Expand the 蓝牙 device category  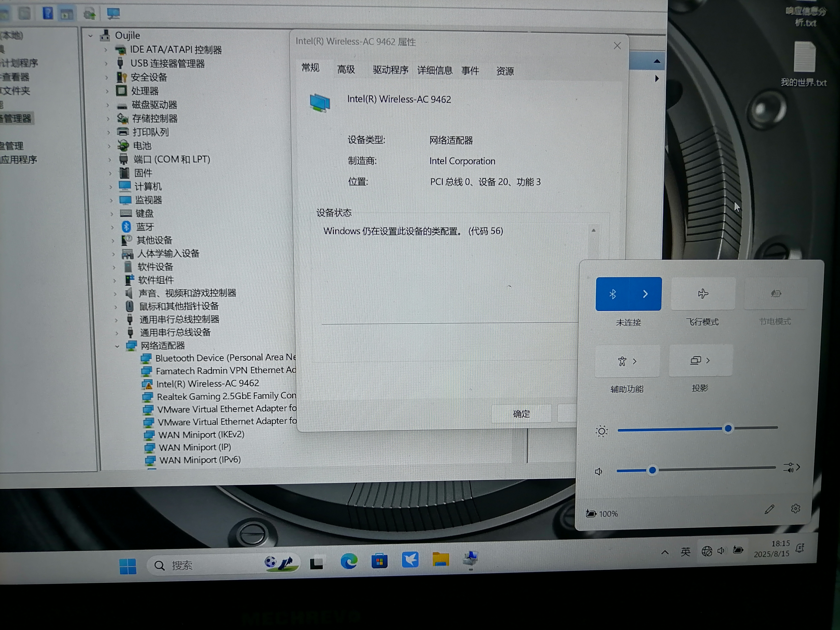(112, 227)
